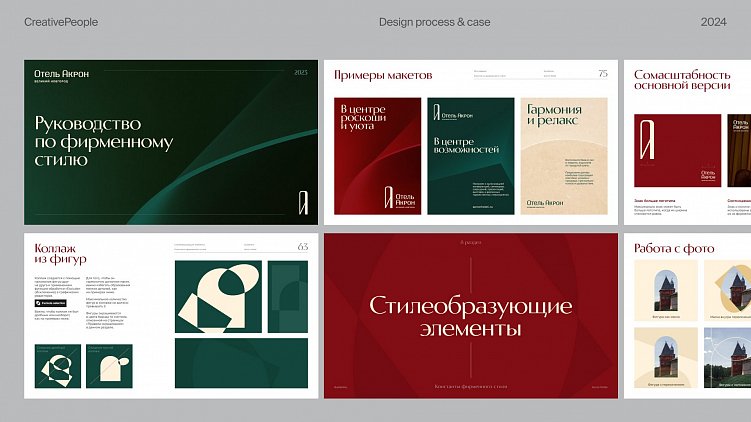Open the beige 'Гармония и релакс' poster
The width and height of the screenshot is (751, 422).
[564, 156]
